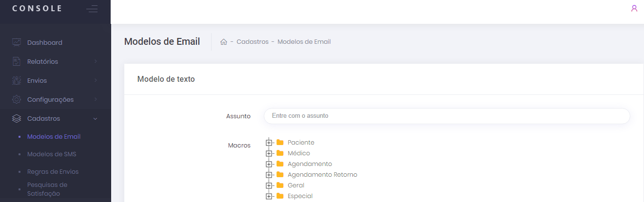Click the Configurações gear icon

[x=17, y=99]
